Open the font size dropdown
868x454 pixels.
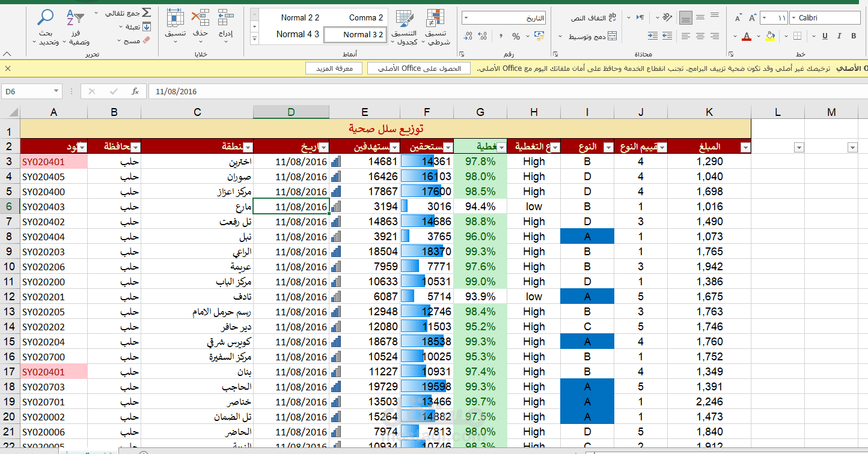(765, 17)
